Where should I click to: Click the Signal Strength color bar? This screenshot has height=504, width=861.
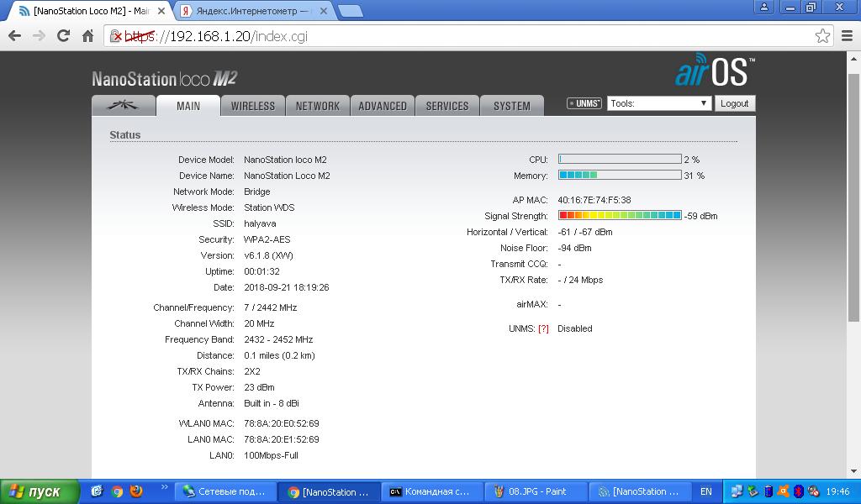coord(620,216)
